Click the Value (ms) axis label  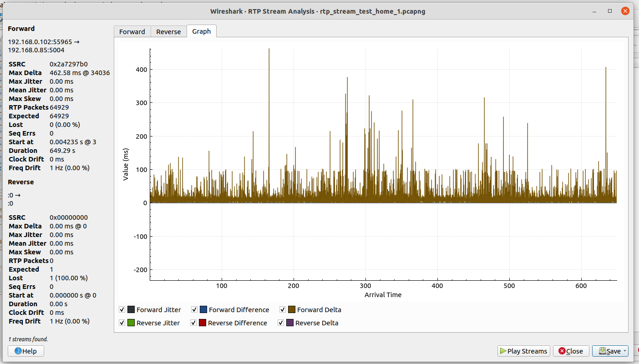point(126,164)
